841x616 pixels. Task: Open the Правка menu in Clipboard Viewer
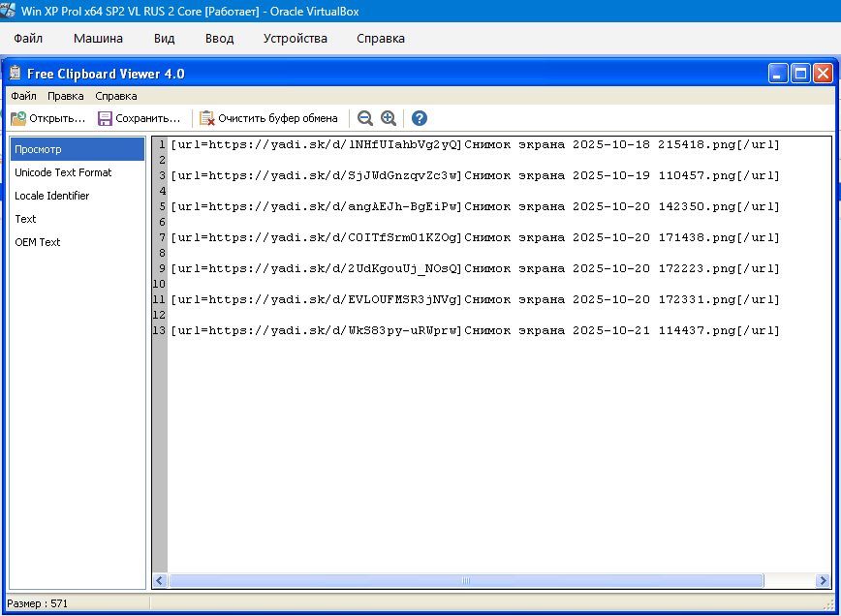tap(66, 96)
